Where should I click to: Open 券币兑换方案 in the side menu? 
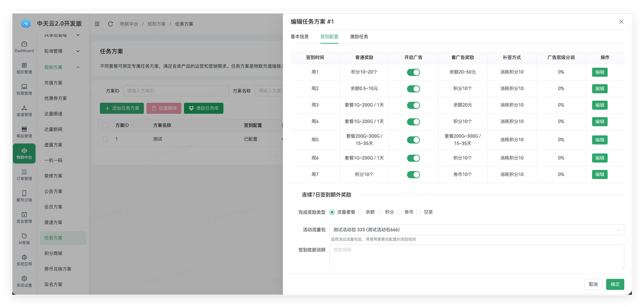pos(63,269)
